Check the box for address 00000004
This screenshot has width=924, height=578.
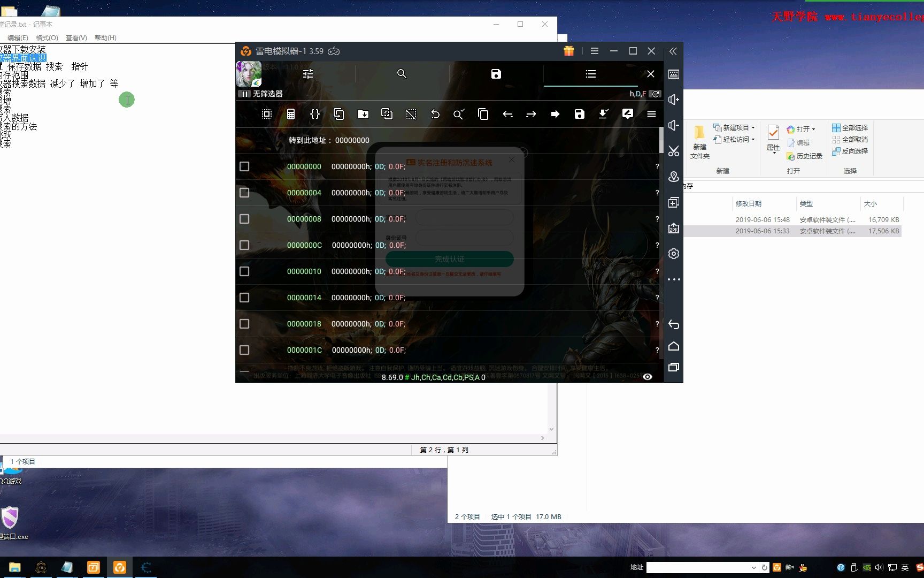[x=244, y=193]
